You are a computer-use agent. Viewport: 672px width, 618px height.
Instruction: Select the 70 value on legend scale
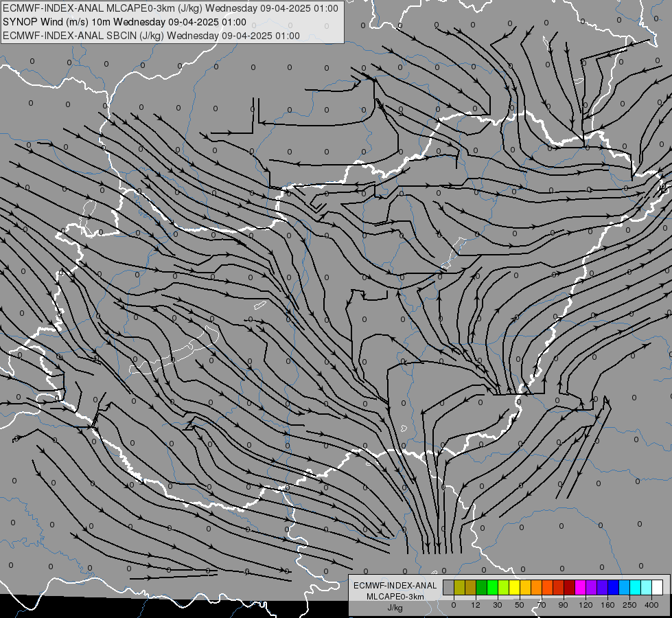[542, 605]
